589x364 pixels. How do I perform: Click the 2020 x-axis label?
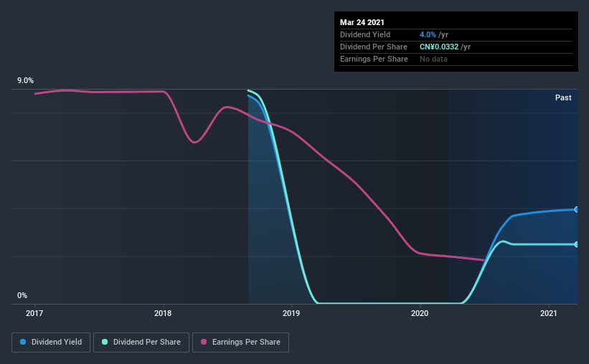420,313
